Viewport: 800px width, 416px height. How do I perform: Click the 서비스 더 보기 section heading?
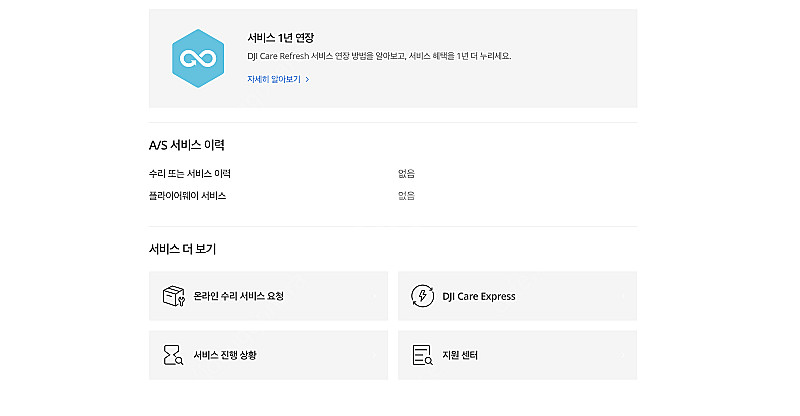coord(182,249)
